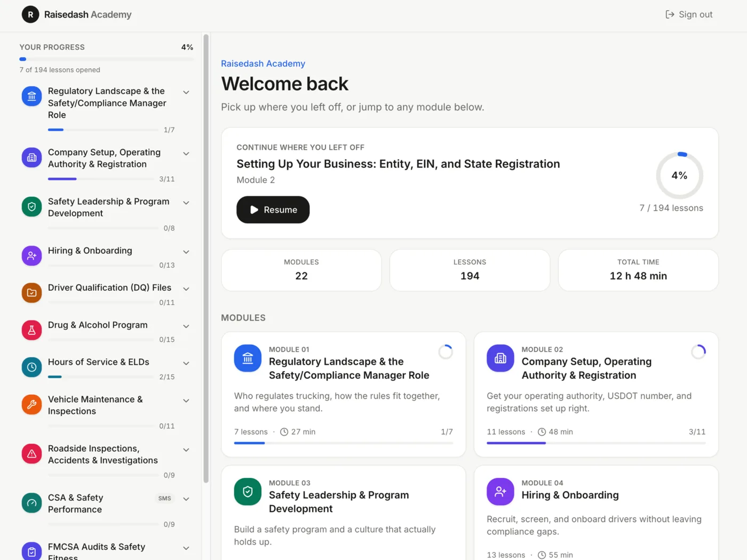
Task: Click the Your Progress bar in sidebar
Action: [106, 59]
